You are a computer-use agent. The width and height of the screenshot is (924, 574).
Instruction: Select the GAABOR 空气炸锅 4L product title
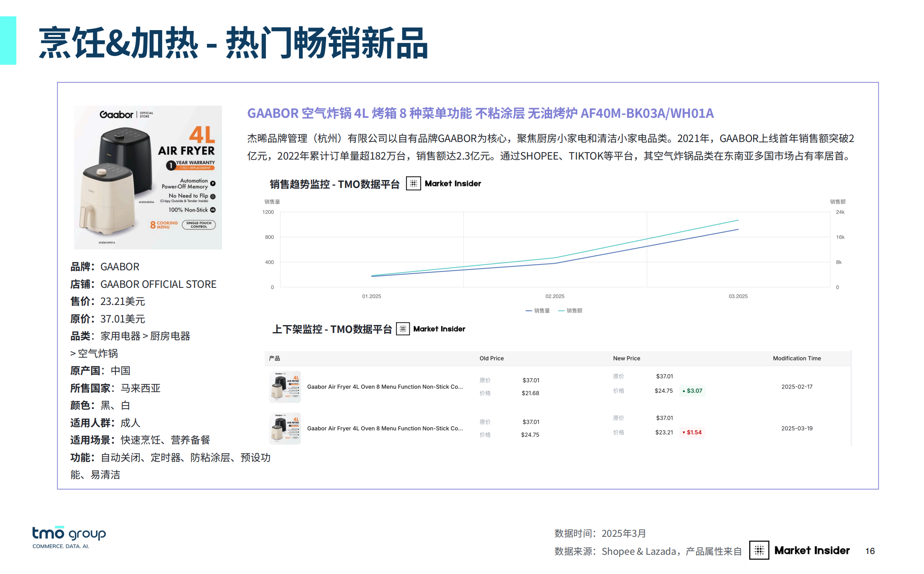tap(480, 113)
